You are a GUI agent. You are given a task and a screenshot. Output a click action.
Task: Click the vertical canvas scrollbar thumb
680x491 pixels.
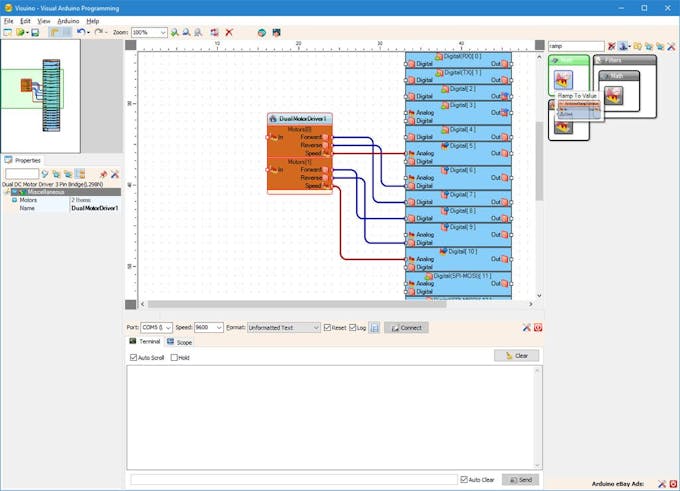[539, 160]
